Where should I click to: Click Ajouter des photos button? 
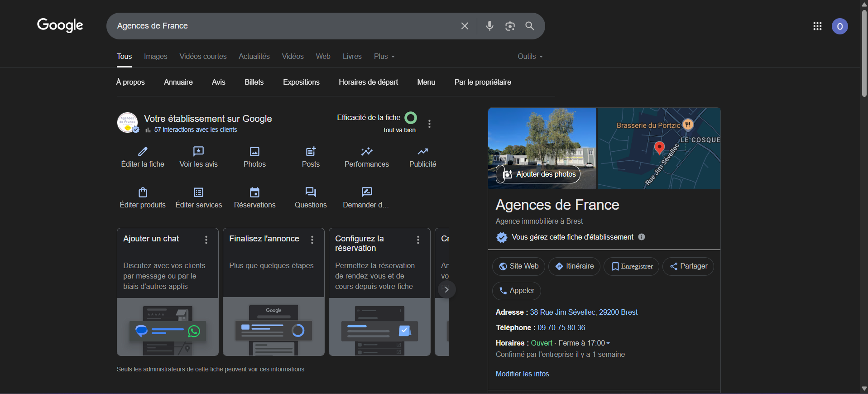(x=538, y=174)
